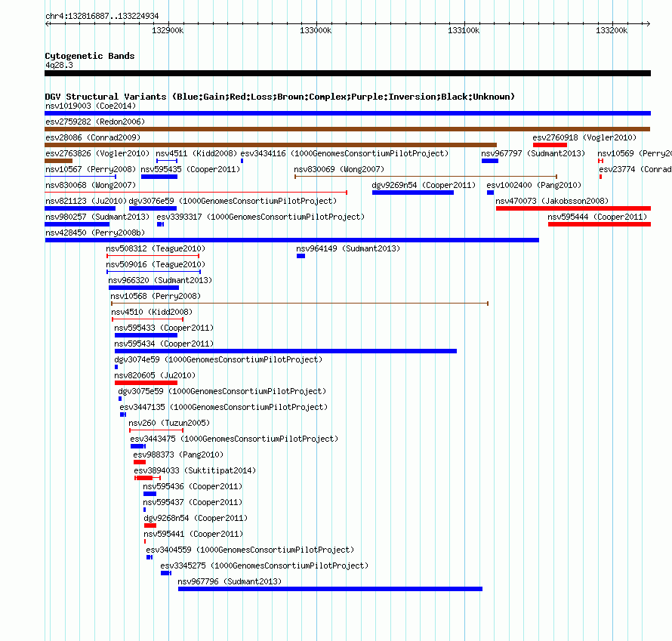672x641 pixels.
Task: Open the nsv820605 (Ju2010) variant
Action: coord(155,375)
